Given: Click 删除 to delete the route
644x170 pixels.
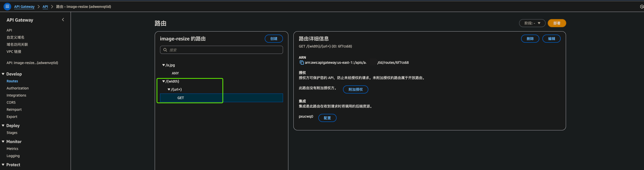Looking at the screenshot, I should (530, 39).
